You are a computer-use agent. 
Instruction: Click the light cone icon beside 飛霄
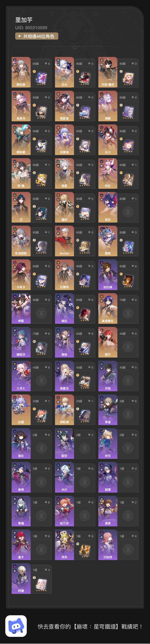click(x=85, y=179)
